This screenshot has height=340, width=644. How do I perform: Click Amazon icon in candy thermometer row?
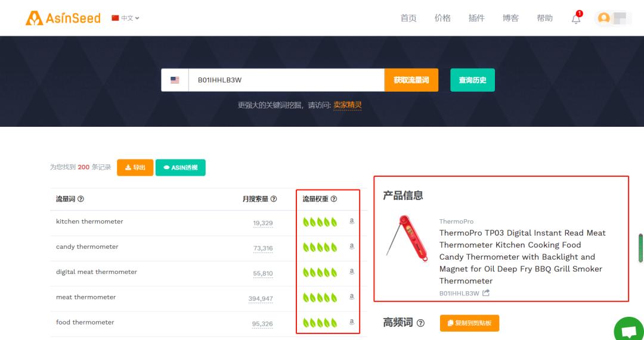352,247
